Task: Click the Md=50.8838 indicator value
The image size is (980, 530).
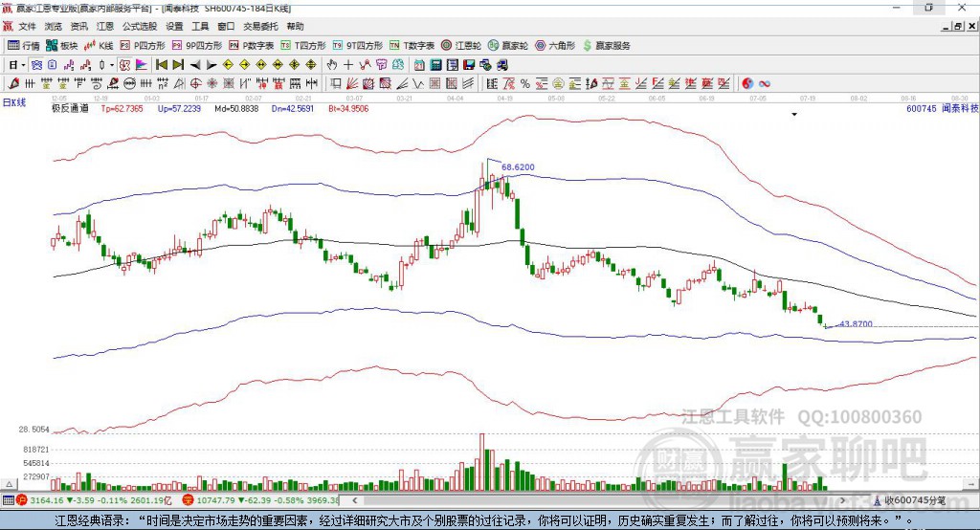Action: (236, 109)
